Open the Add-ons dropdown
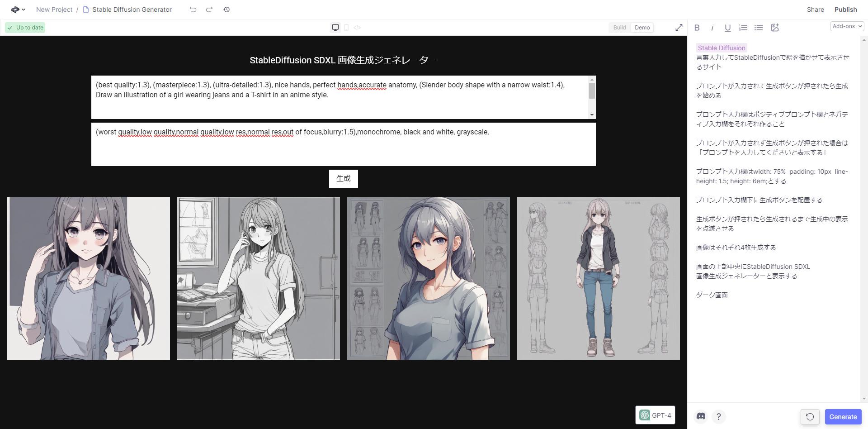This screenshot has width=868, height=429. pyautogui.click(x=847, y=26)
